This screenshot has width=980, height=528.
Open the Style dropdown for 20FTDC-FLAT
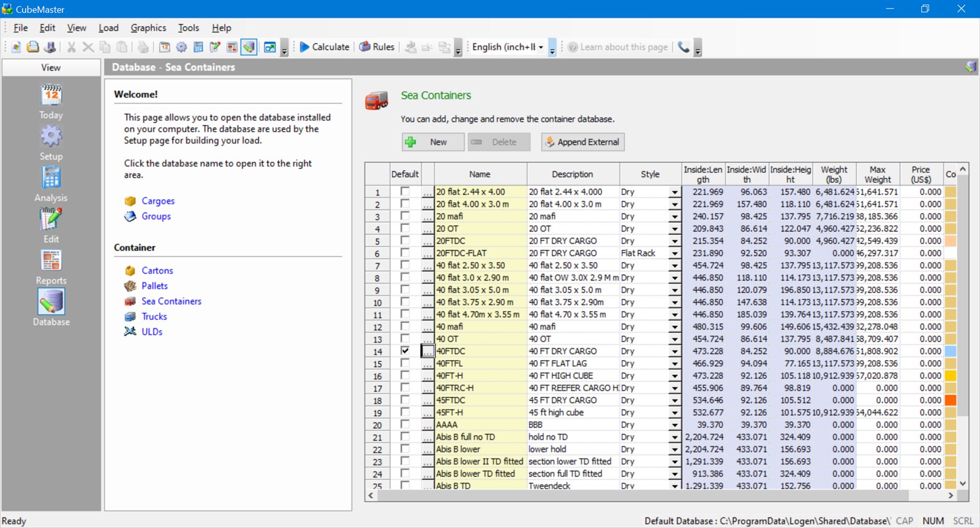[675, 254]
